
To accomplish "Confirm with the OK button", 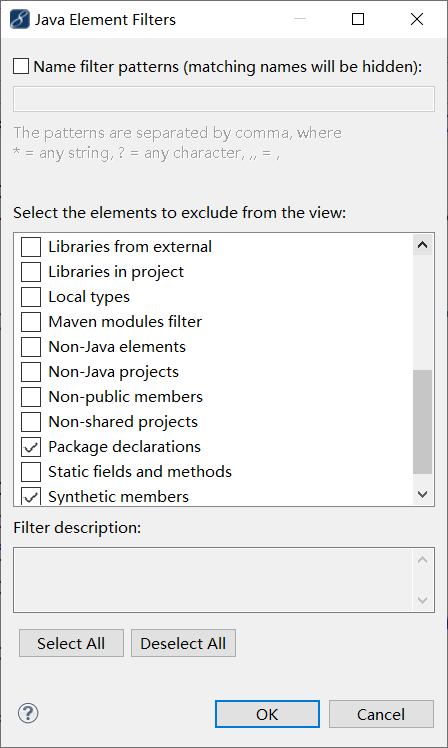I will pos(267,714).
